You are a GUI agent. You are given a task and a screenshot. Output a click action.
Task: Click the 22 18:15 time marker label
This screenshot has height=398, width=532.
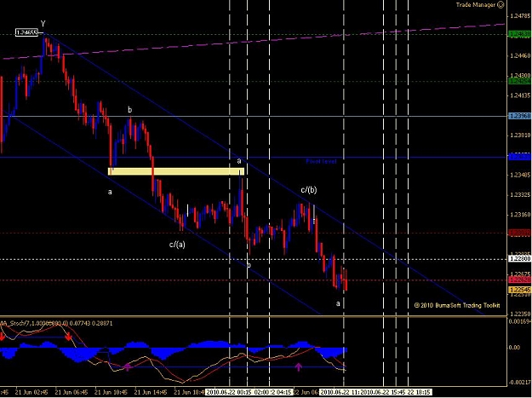418,392
